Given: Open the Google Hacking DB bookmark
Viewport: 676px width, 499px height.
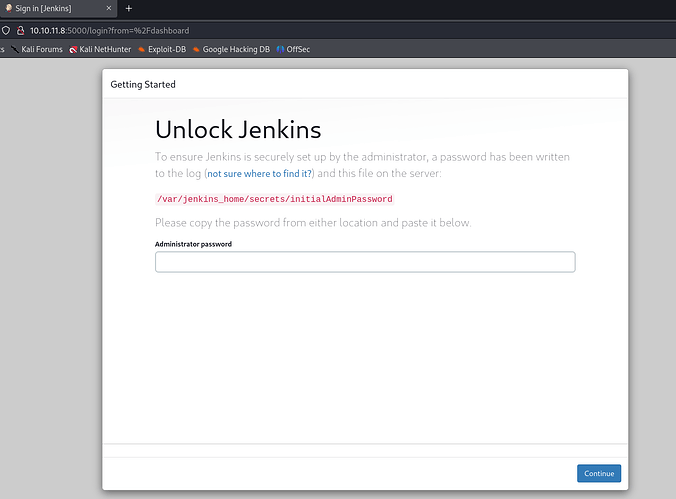Looking at the screenshot, I should (231, 49).
